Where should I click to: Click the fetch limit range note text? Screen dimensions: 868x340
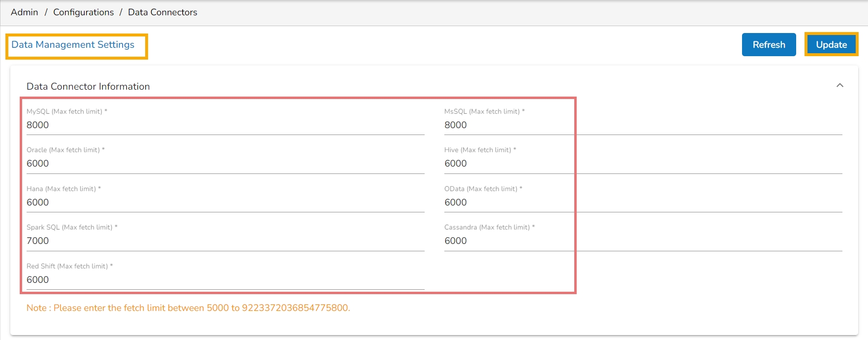188,308
